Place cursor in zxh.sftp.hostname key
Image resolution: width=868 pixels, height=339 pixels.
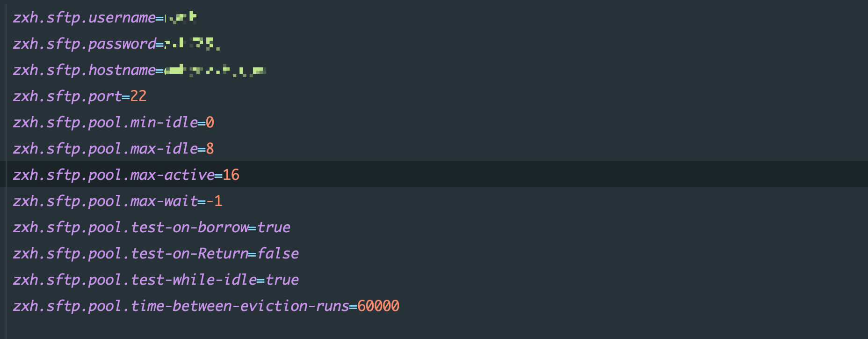pyautogui.click(x=84, y=70)
